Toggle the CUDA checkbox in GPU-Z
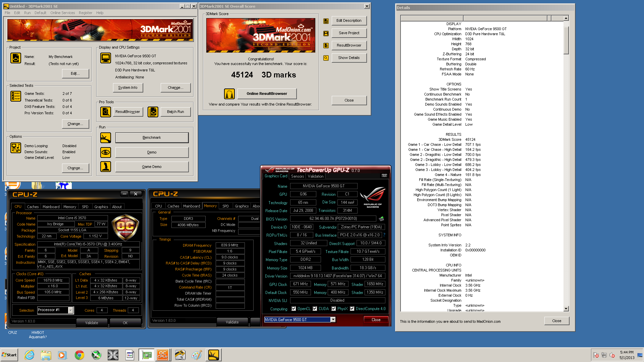This screenshot has width=644, height=362. click(x=315, y=309)
